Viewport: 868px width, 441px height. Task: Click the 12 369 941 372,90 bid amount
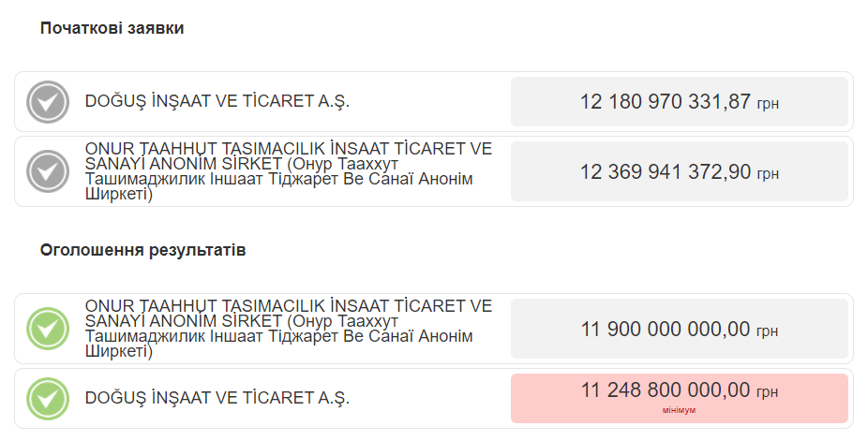point(666,172)
